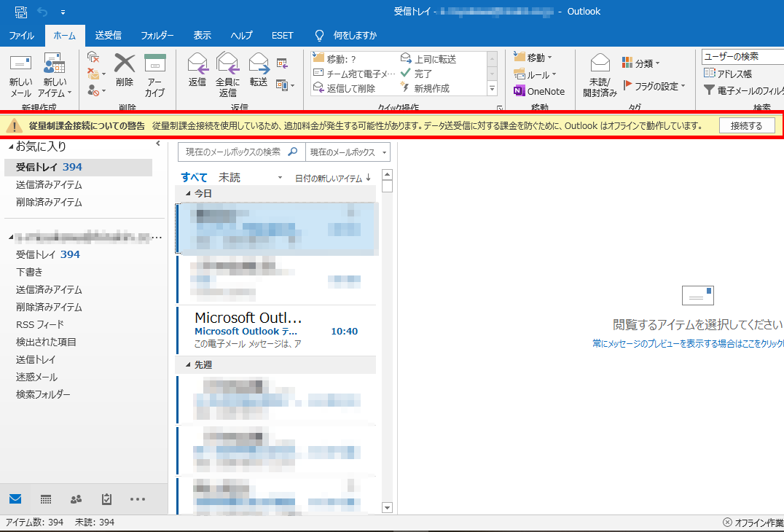The width and height of the screenshot is (784, 532).
Task: Open the RSS フィード folder
Action: pos(40,324)
